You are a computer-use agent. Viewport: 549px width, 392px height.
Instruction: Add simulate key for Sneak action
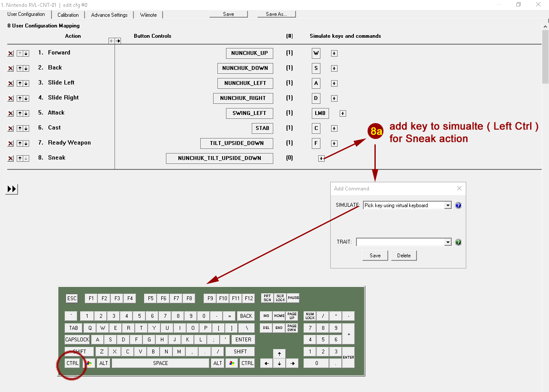(321, 158)
